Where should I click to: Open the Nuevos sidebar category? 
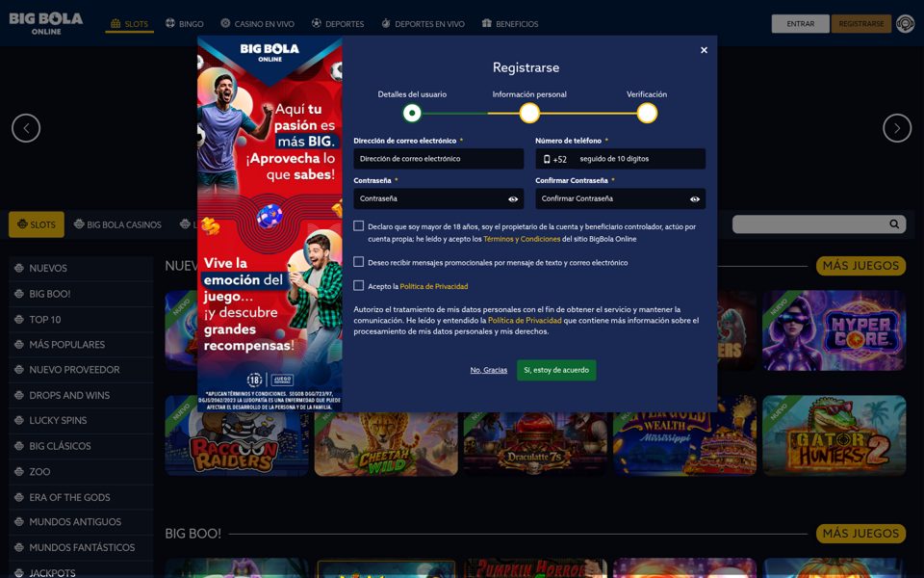tap(81, 269)
